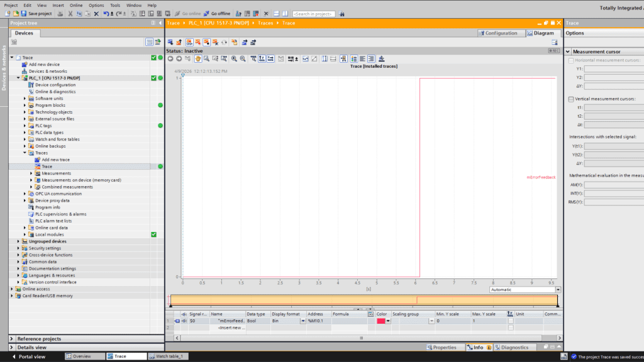The image size is (644, 362).
Task: Enable the Vertical measurement cursors checkbox
Action: click(570, 99)
